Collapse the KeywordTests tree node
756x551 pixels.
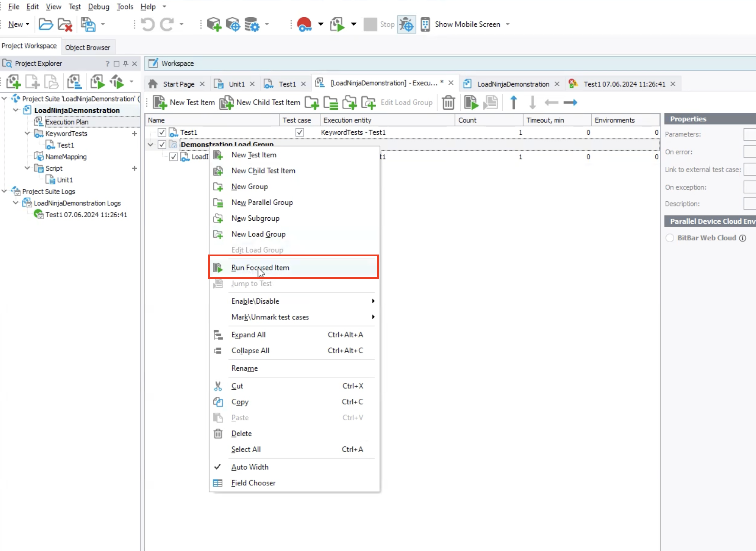point(27,133)
